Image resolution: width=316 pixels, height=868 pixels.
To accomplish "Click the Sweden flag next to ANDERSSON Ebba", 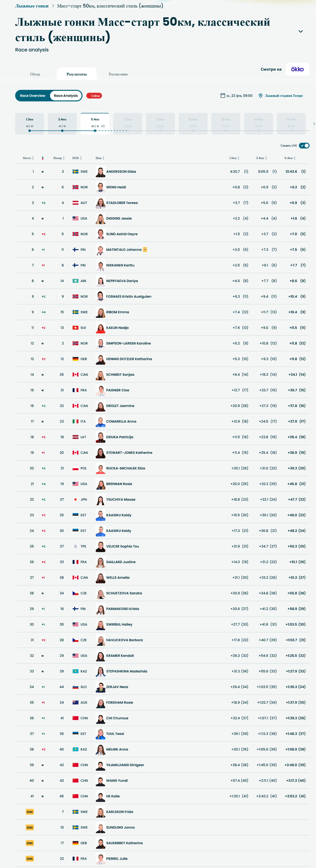I will tap(76, 172).
